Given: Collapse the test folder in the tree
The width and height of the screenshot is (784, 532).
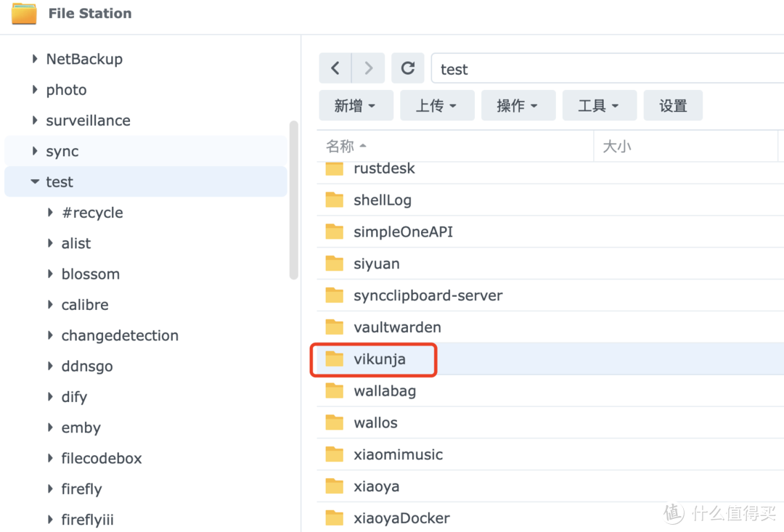Looking at the screenshot, I should (35, 182).
